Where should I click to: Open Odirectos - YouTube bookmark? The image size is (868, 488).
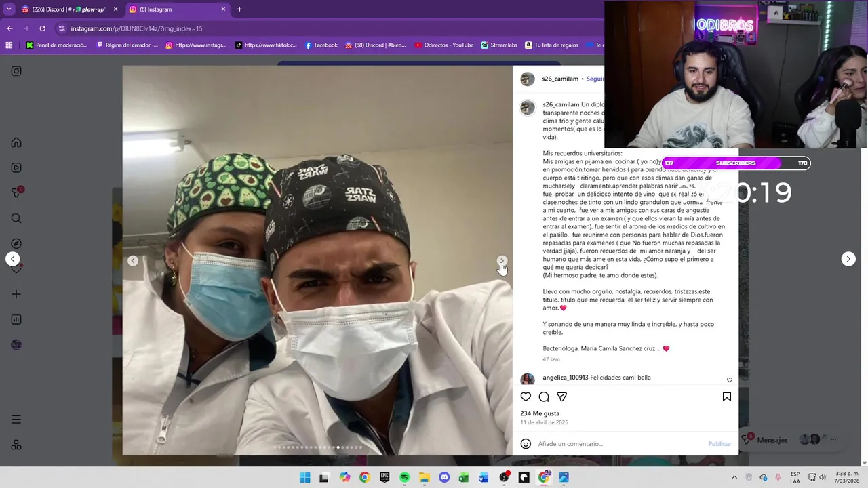tap(443, 45)
